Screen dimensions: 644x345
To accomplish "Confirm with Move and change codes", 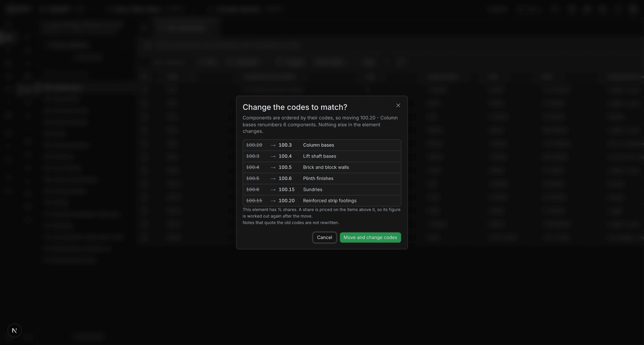I will point(370,237).
